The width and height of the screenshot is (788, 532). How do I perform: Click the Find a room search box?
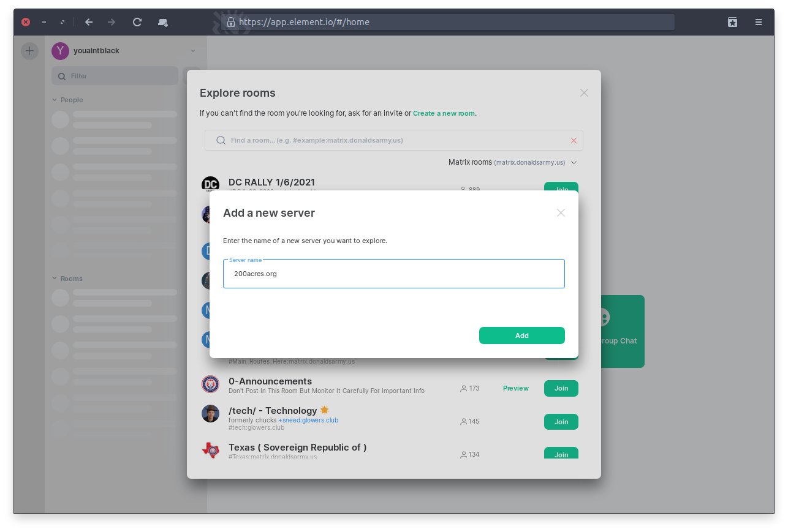(x=392, y=140)
